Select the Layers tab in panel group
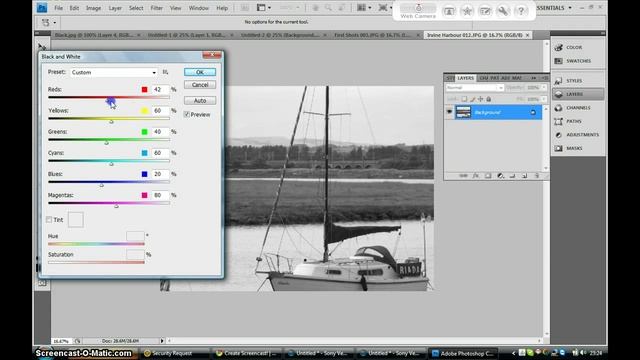Screen dimensions: 640x360 466,78
